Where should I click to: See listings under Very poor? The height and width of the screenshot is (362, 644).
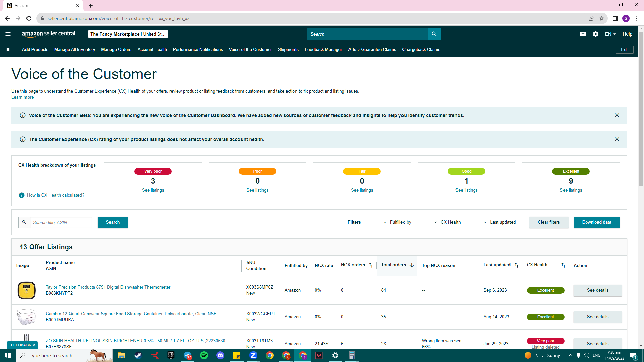coord(153,190)
